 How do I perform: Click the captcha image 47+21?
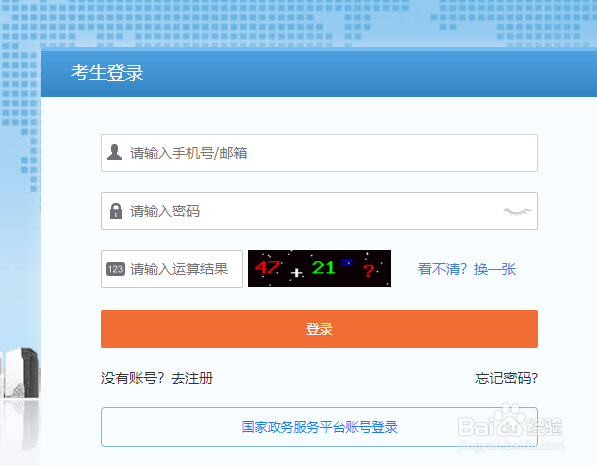pos(319,268)
